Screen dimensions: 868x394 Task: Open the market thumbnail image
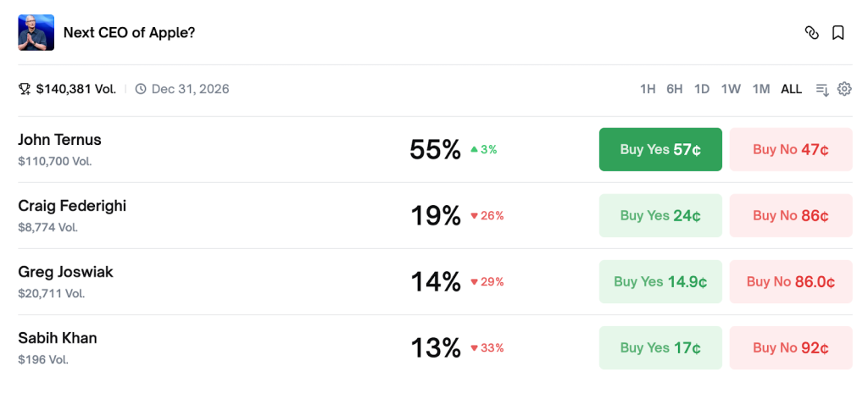point(36,32)
